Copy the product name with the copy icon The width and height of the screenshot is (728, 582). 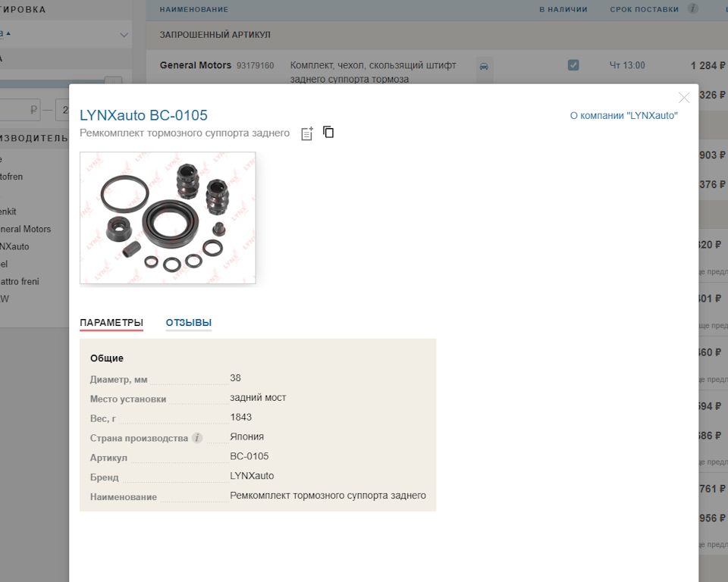pos(328,133)
